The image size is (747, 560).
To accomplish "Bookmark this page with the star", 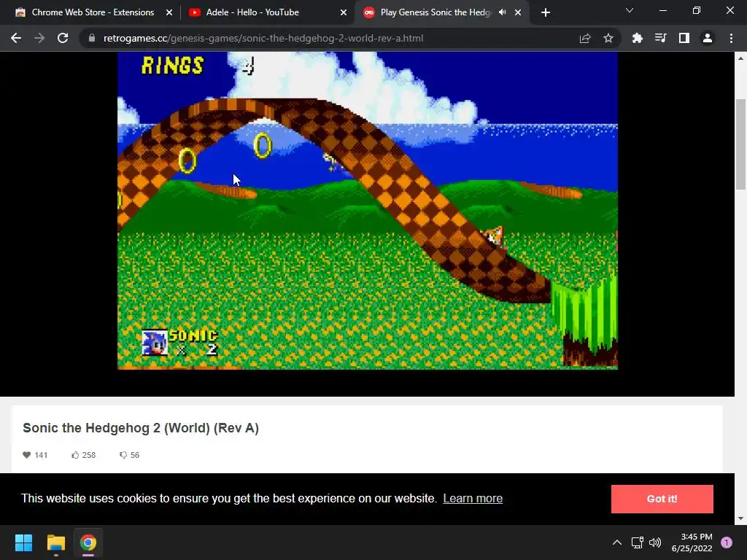I will tap(608, 38).
